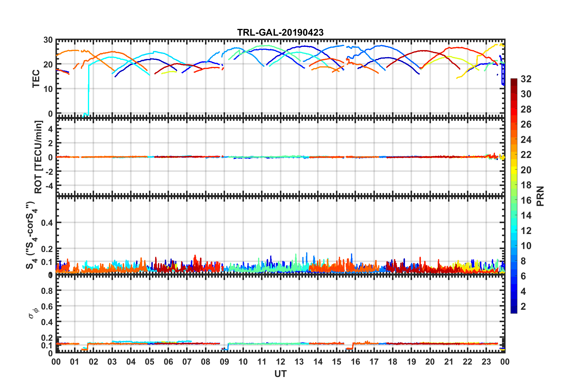The image size is (561, 392).
Task: Select the "24" tick label on the PRN colorbar
Action: click(526, 139)
